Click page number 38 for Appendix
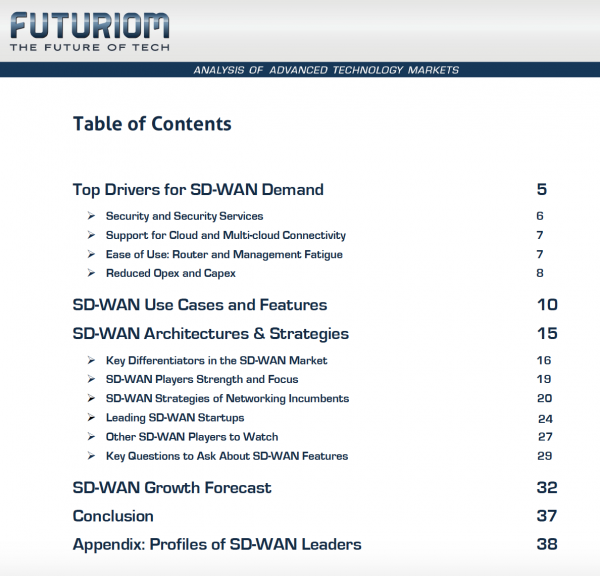Image resolution: width=600 pixels, height=576 pixels. [547, 544]
